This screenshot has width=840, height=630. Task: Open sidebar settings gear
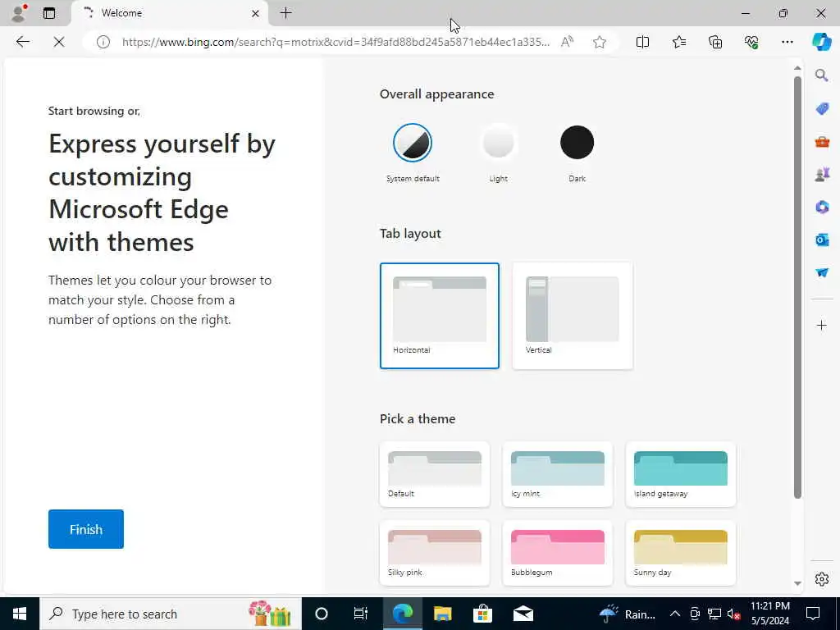point(822,579)
